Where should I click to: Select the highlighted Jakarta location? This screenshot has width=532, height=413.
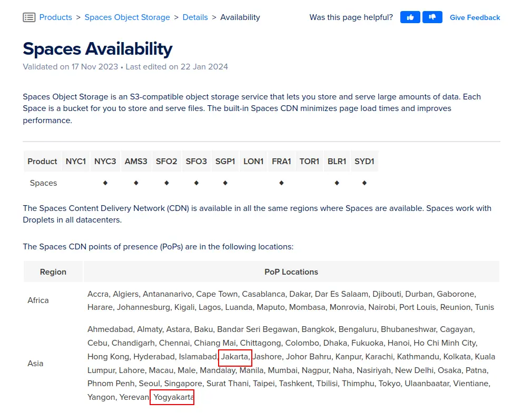(x=235, y=357)
